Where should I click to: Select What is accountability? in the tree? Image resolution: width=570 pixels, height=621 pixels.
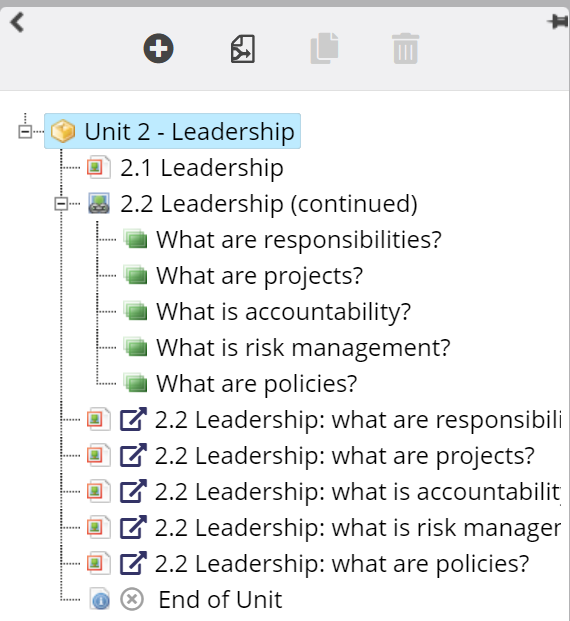284,312
